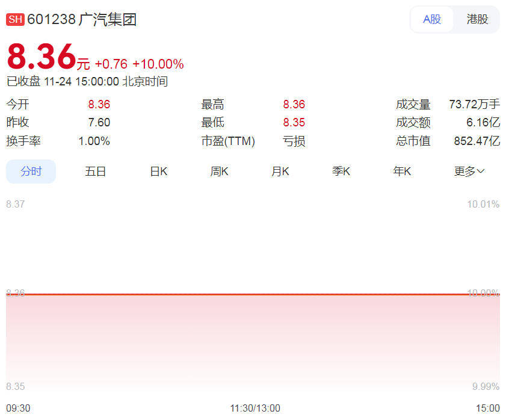Select the 分时 chart tab
This screenshot has width=509, height=420.
(x=31, y=171)
